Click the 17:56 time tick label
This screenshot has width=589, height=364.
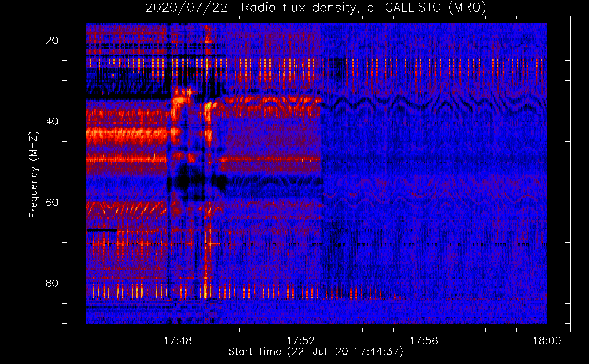(424, 341)
